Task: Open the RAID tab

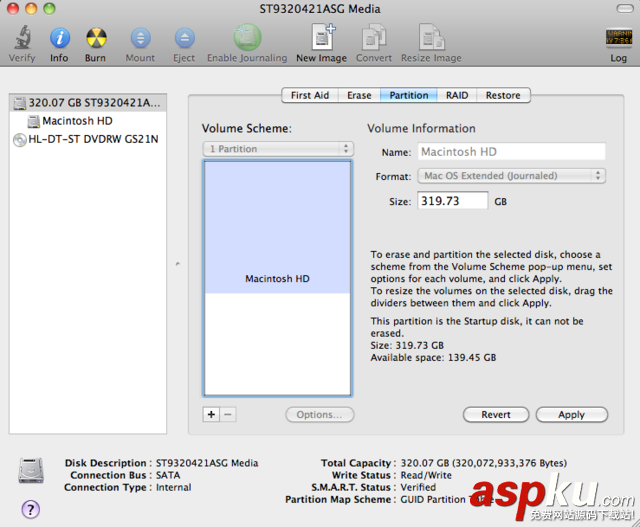Action: point(457,95)
